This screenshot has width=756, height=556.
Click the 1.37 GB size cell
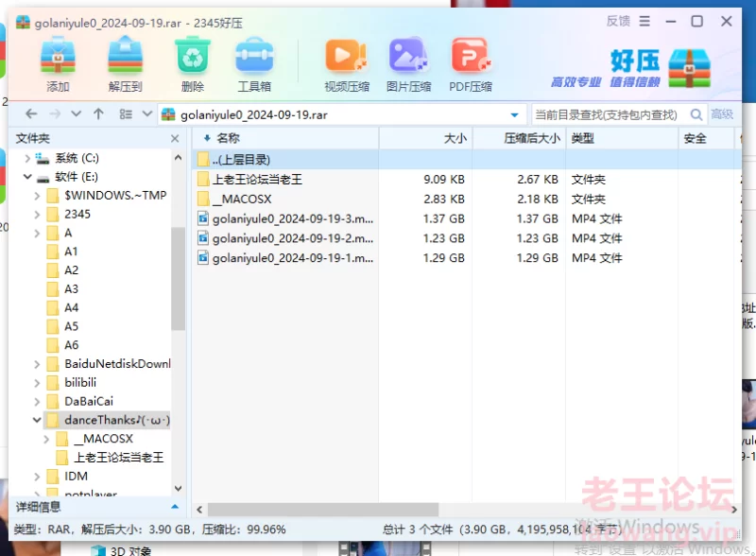click(x=443, y=218)
